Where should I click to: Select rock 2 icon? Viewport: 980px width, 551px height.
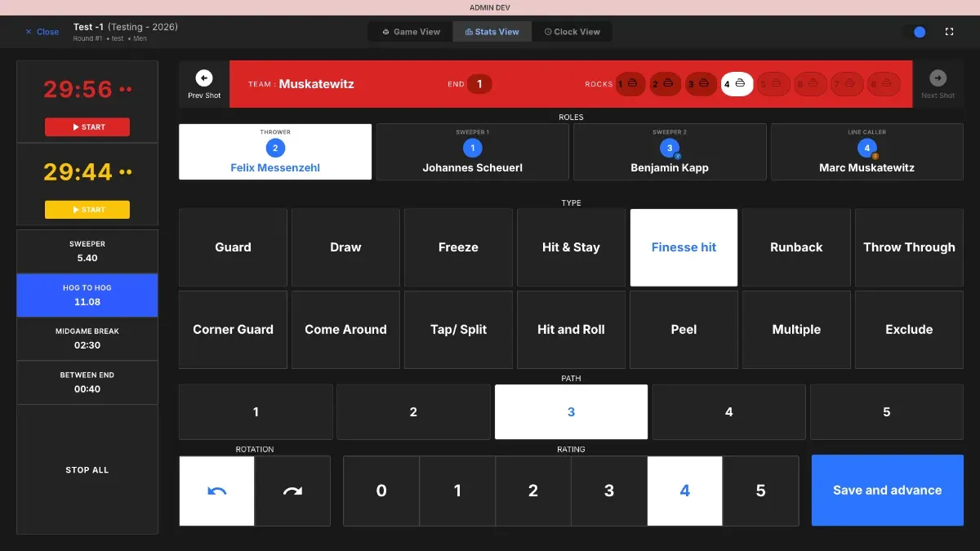point(666,84)
